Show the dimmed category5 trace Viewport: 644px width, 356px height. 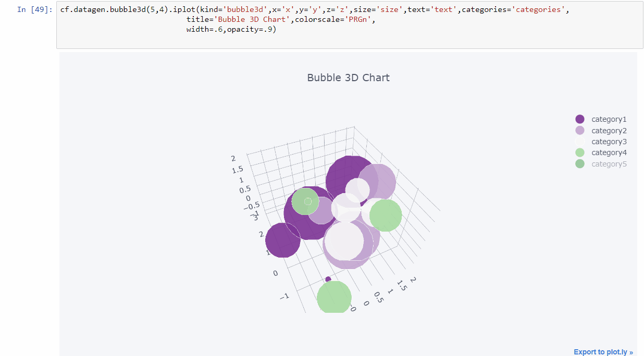click(609, 164)
